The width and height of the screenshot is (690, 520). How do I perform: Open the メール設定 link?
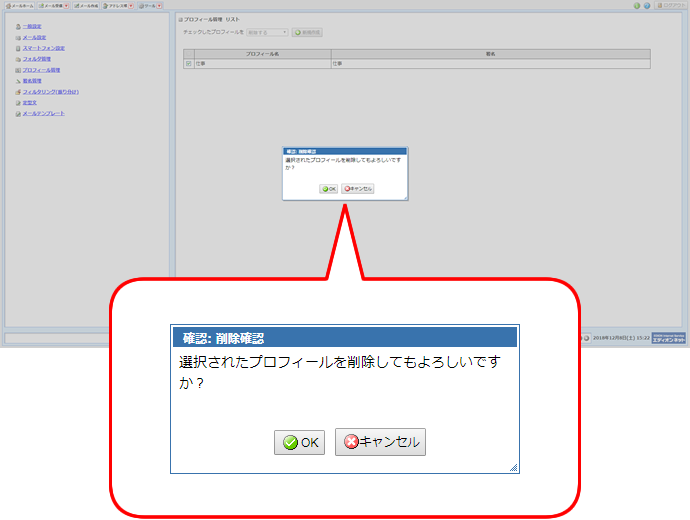tap(34, 38)
